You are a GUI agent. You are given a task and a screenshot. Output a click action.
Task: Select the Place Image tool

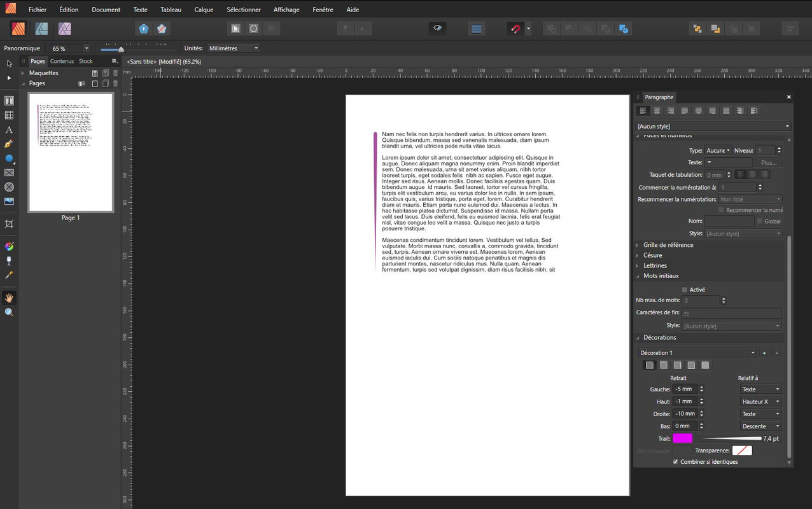click(9, 201)
